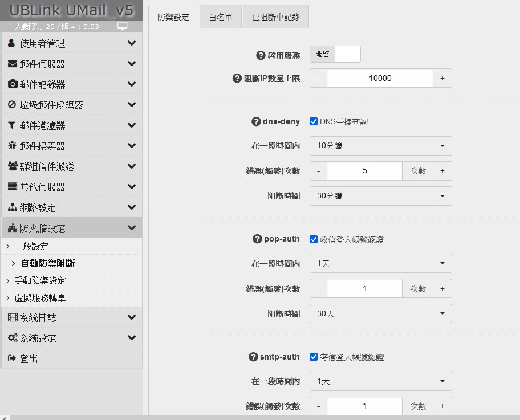Click the help icon beside 啓用服務
This screenshot has width=520, height=420.
tap(261, 55)
